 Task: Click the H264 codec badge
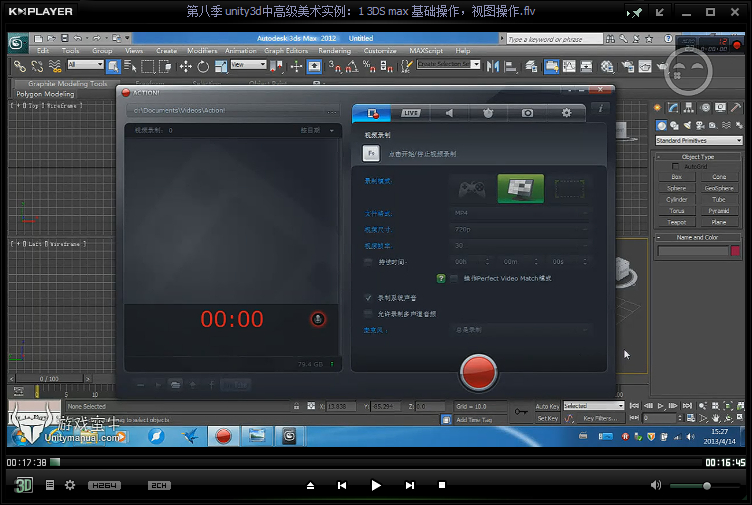[x=104, y=485]
